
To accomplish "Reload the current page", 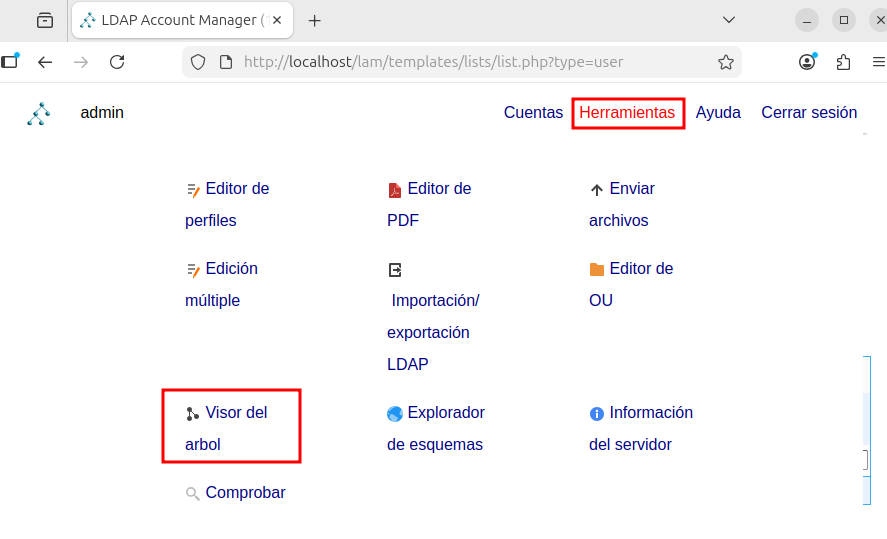I will 117,62.
